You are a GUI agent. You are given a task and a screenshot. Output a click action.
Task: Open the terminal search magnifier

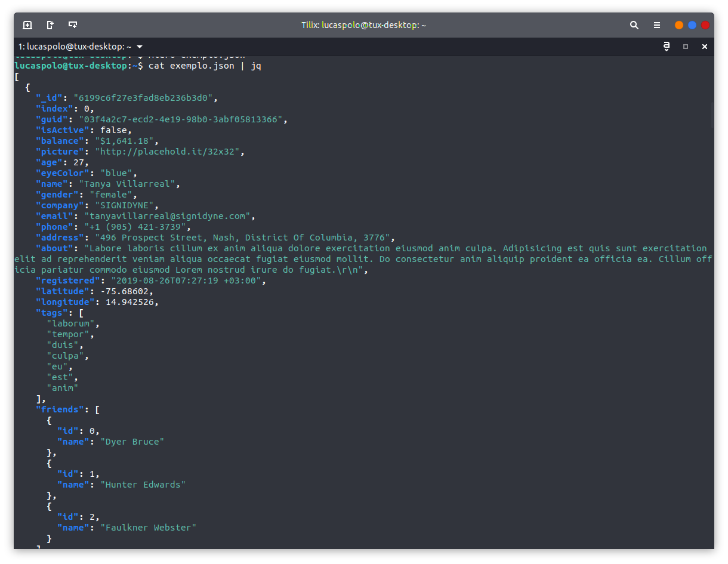[634, 25]
